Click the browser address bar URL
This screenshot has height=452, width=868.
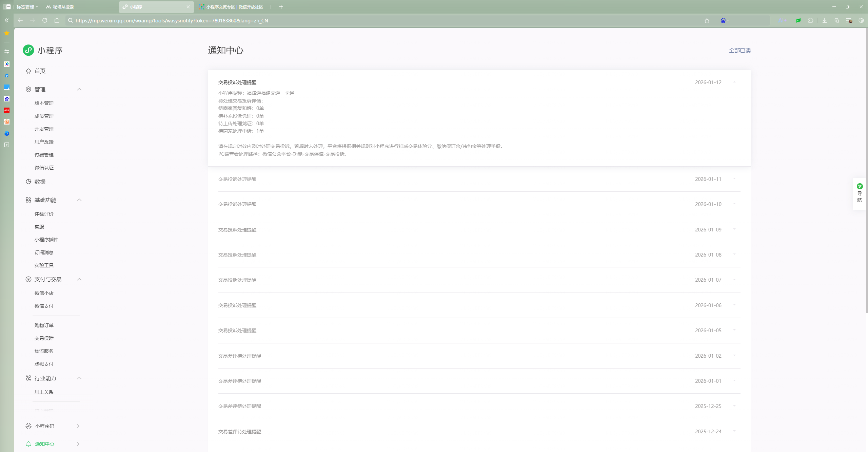(x=172, y=21)
